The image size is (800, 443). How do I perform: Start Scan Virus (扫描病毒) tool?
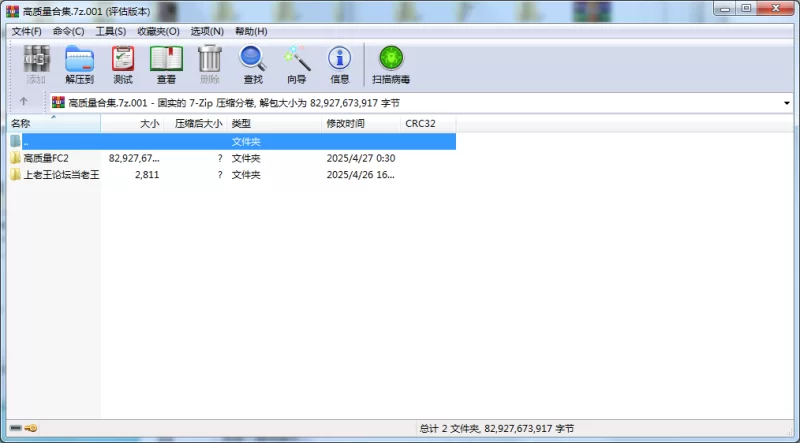391,64
